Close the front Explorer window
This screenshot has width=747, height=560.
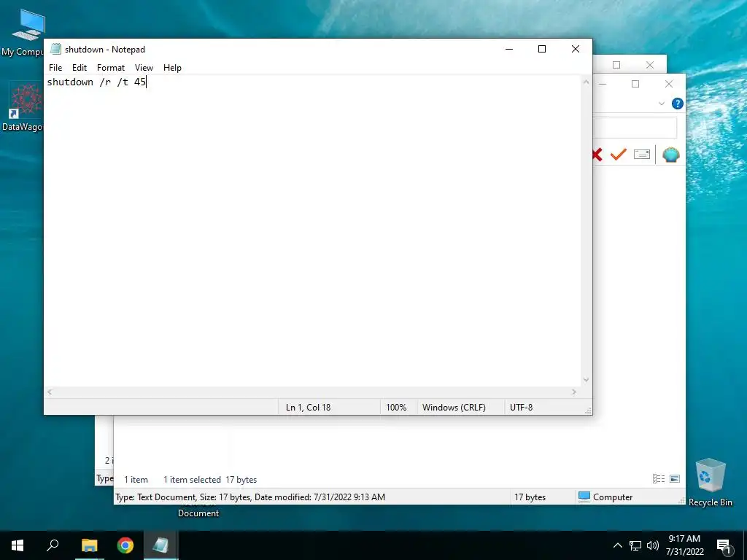[x=669, y=84]
